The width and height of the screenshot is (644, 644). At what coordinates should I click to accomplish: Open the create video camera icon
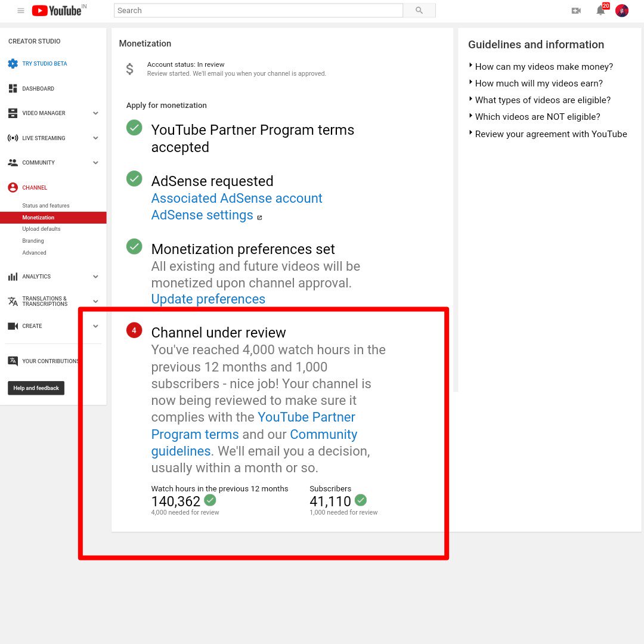coord(576,11)
